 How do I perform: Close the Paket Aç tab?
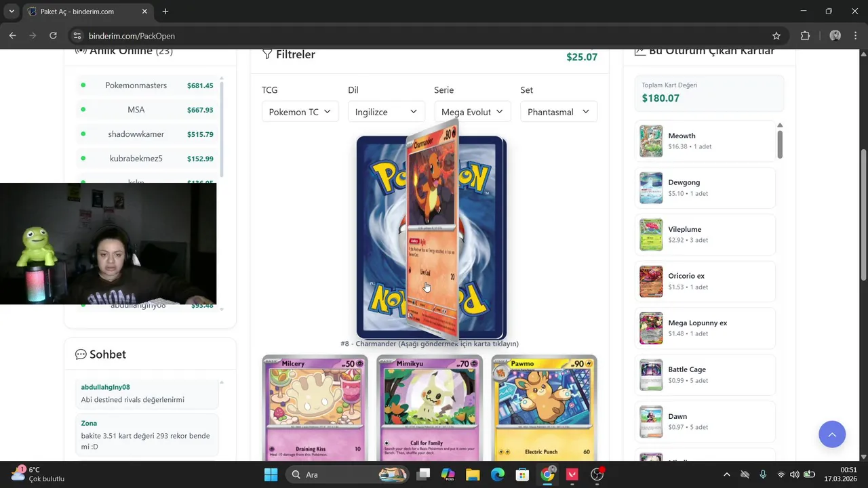pos(144,12)
